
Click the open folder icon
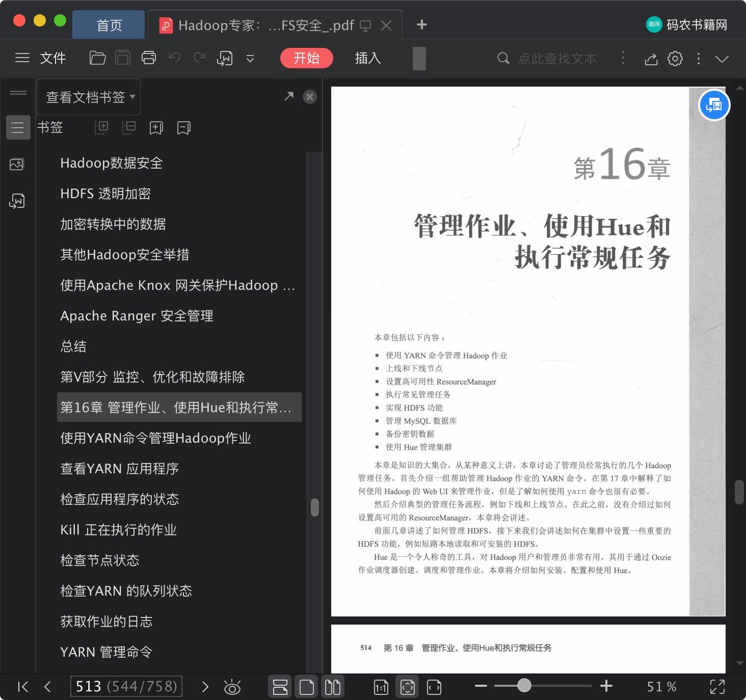tap(97, 58)
